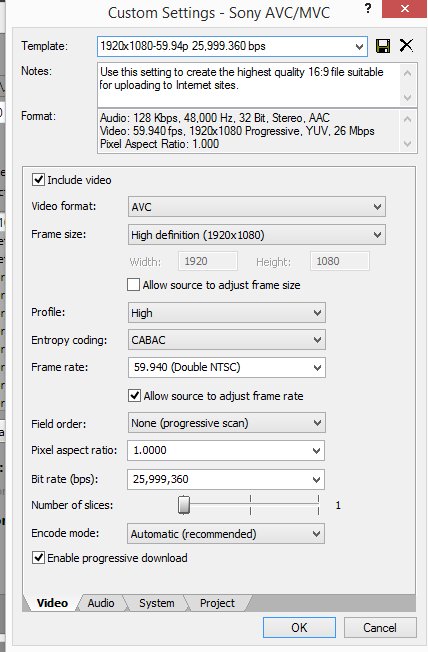Image resolution: width=428 pixels, height=652 pixels.
Task: Change the Profile dropdown from High
Action: pos(227,313)
